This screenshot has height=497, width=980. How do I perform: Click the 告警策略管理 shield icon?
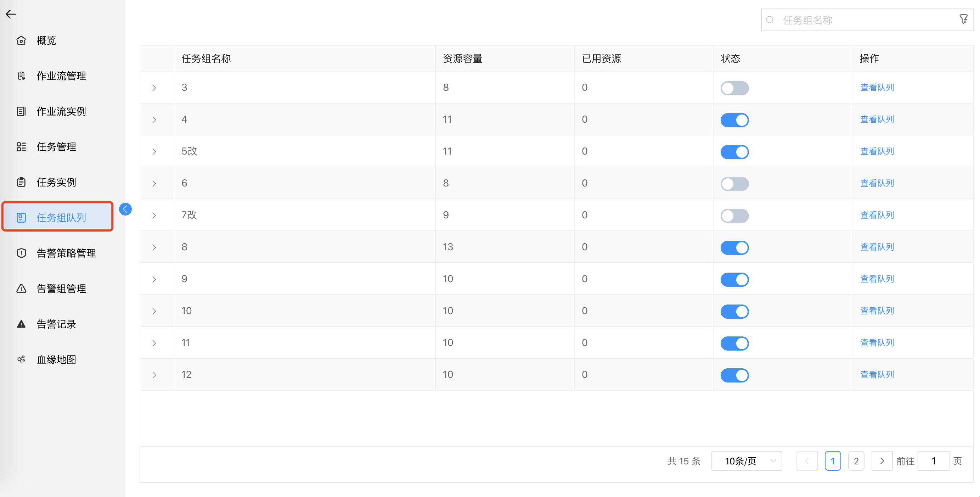tap(21, 253)
